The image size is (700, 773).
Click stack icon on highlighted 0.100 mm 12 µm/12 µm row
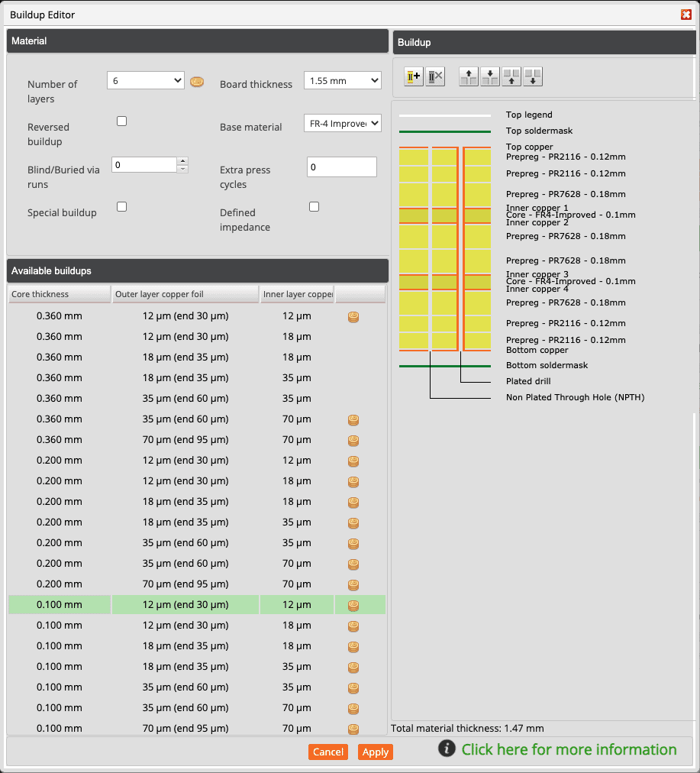(x=353, y=606)
